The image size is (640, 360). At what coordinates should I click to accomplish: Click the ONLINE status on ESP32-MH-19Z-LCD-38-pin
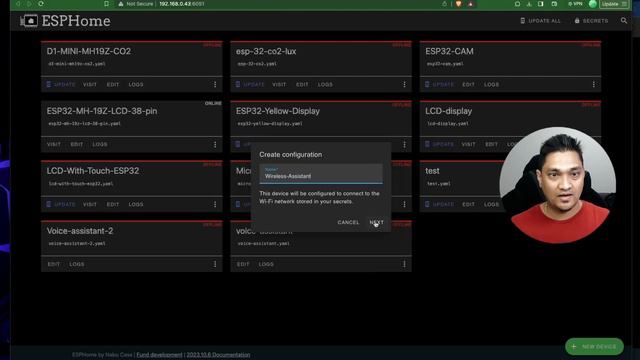tap(213, 104)
